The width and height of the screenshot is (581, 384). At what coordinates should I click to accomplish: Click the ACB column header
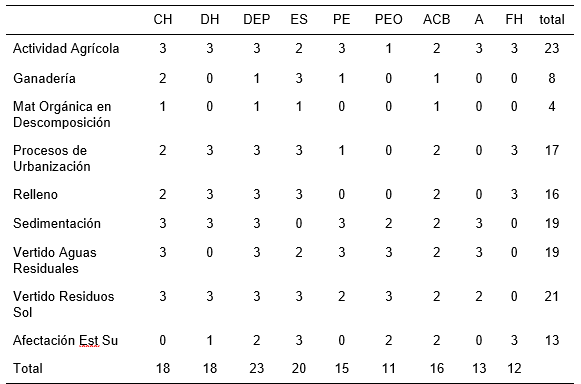[x=436, y=19]
